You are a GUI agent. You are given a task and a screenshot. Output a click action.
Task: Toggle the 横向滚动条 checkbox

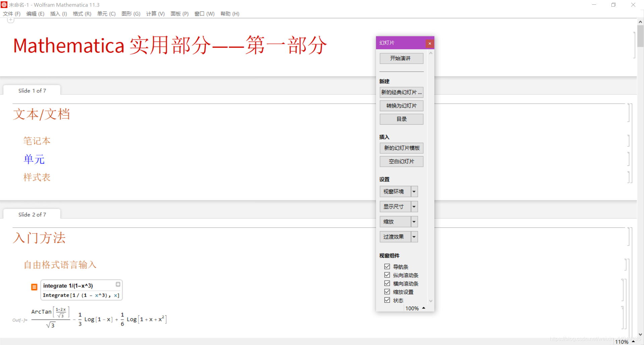387,283
